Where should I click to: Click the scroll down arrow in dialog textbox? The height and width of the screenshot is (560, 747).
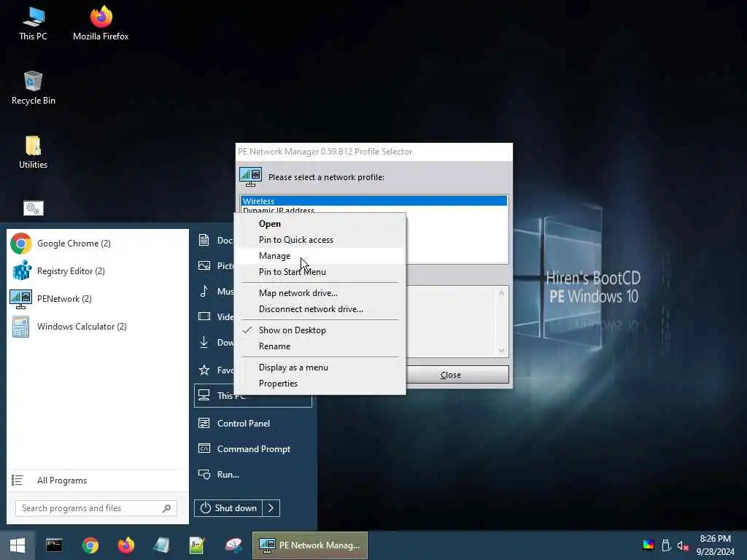pyautogui.click(x=501, y=351)
